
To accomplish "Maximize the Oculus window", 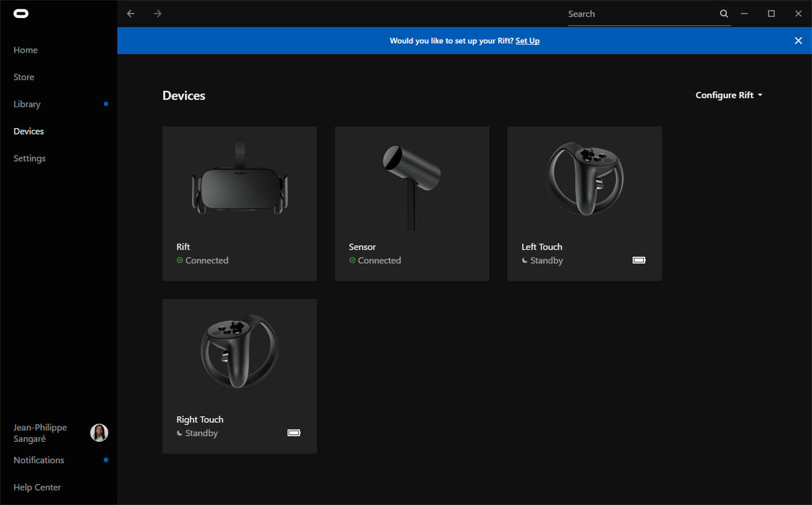I will 771,13.
